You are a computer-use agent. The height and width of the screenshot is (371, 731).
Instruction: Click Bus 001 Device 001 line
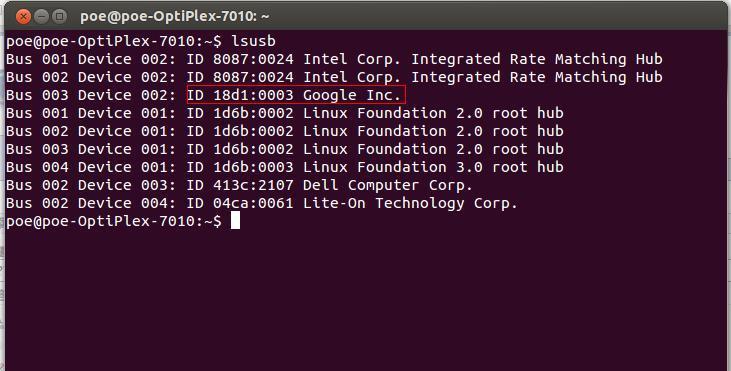click(x=285, y=113)
